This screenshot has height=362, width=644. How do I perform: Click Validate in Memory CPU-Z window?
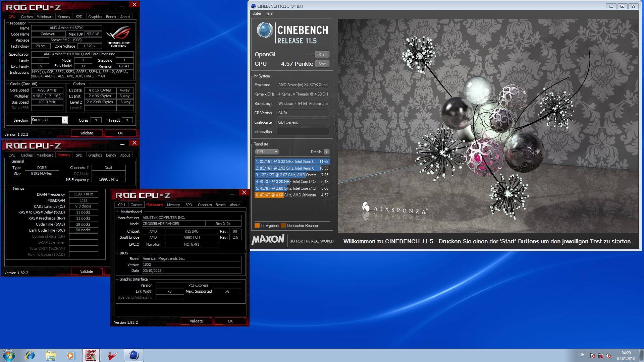[87, 271]
